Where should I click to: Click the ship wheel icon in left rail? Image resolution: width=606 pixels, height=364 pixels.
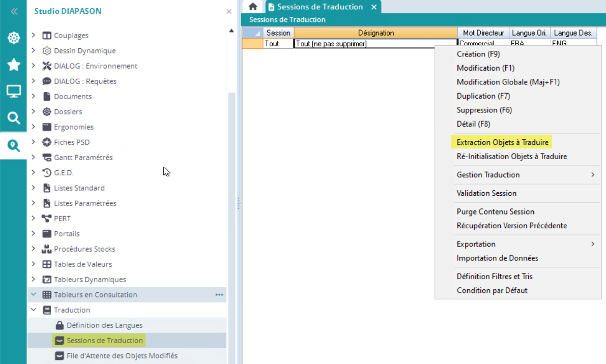point(14,38)
